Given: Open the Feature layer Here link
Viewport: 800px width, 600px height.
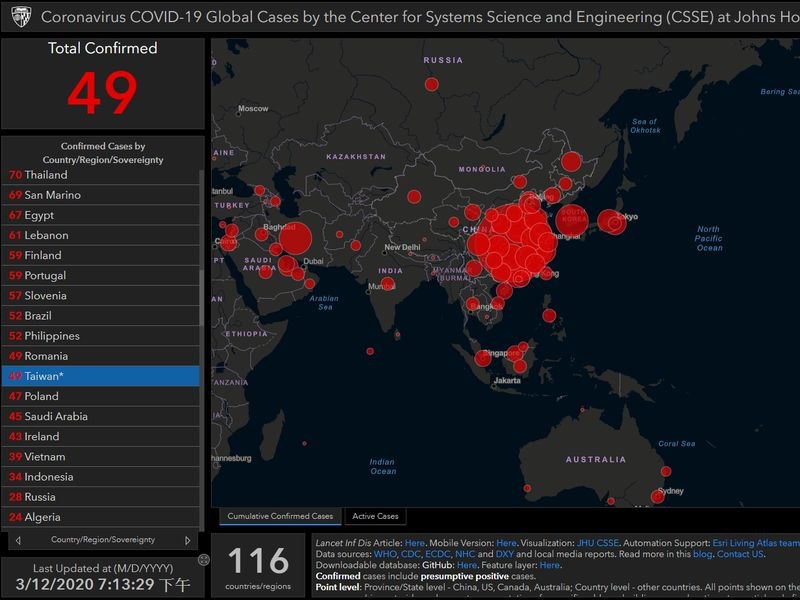Looking at the screenshot, I should click(549, 565).
